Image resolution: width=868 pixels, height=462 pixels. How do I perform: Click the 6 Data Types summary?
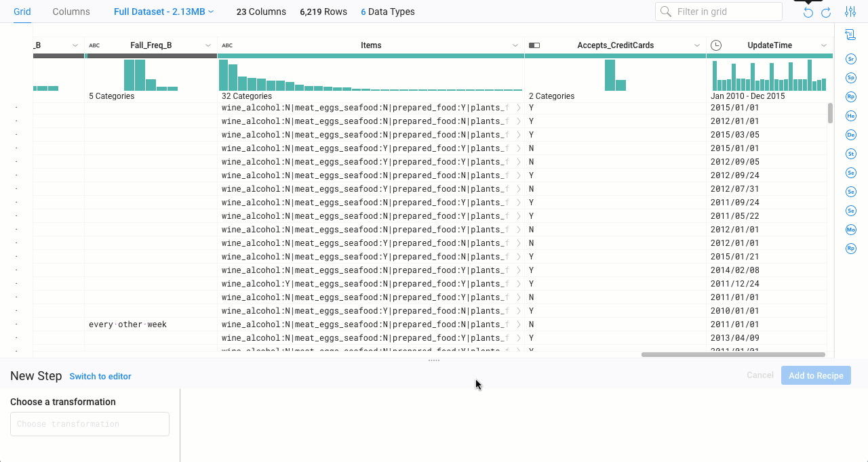pyautogui.click(x=388, y=12)
